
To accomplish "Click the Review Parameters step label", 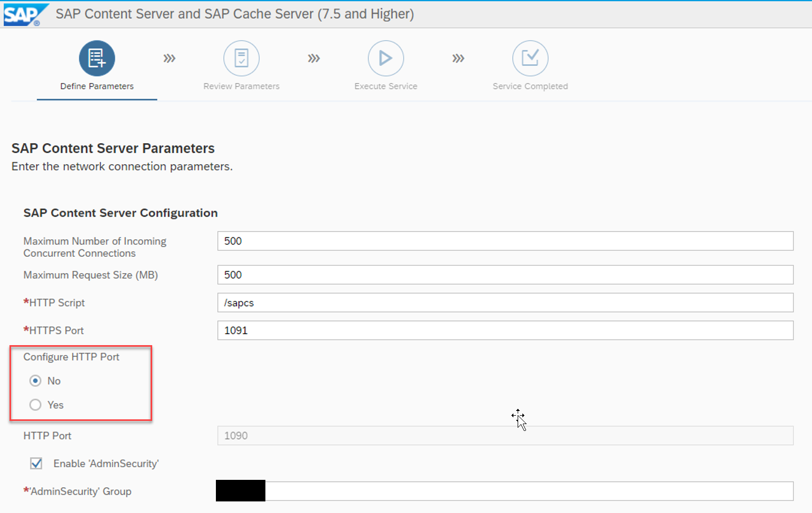I will [x=241, y=86].
